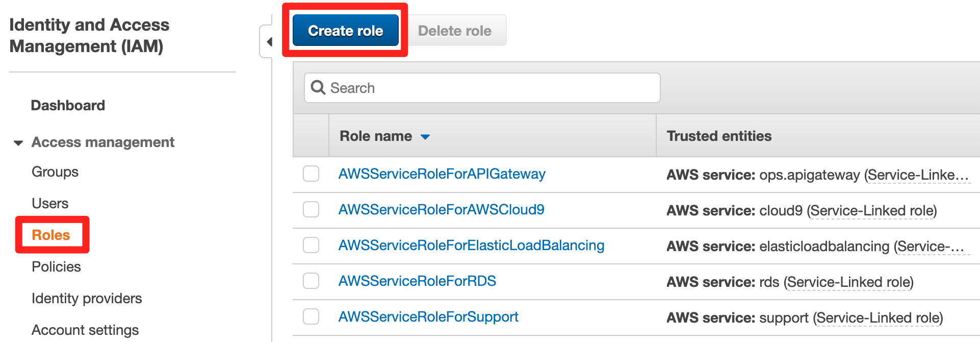Click trusted entity 'ops.apigateway (Service-Linke…'
This screenshot has width=980, height=342.
864,175
